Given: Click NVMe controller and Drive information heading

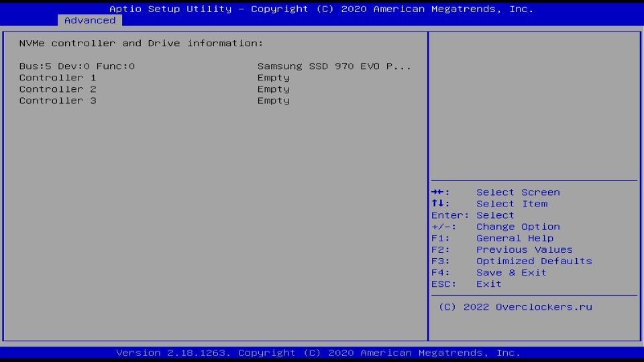Looking at the screenshot, I should pos(141,43).
